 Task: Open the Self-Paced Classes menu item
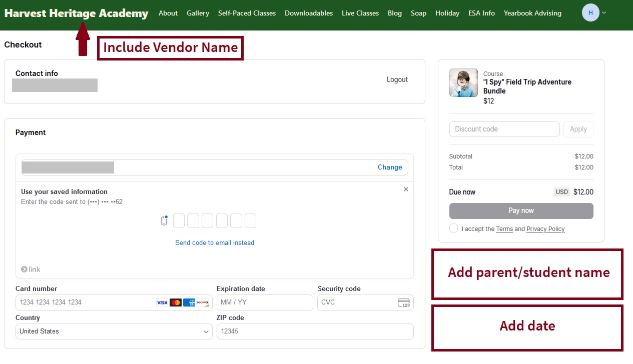[247, 13]
